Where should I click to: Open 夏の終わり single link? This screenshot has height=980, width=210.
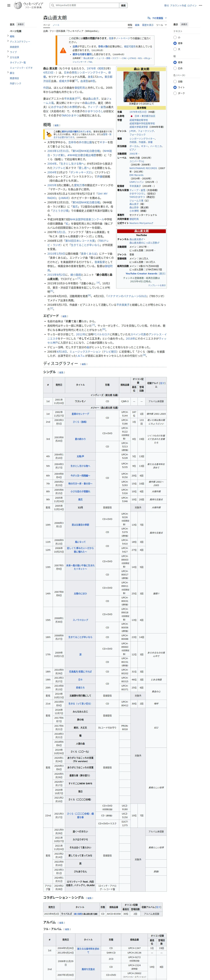(80, 439)
